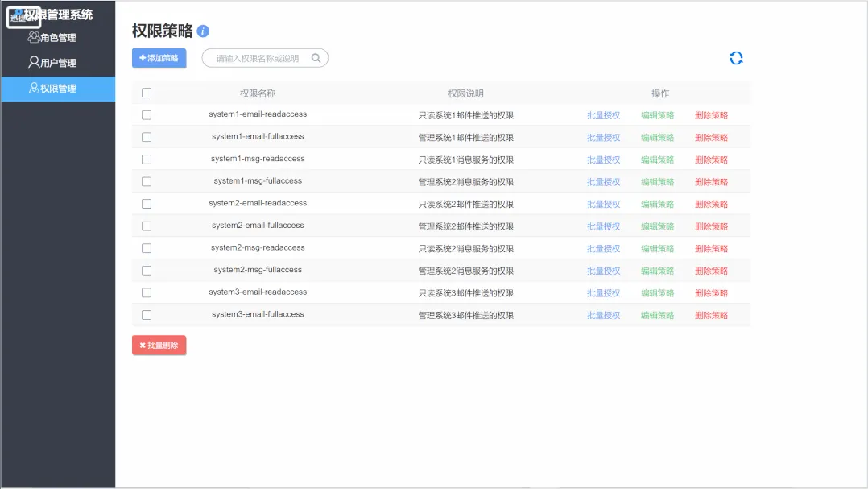
Task: Click the logo icon at the sidebar top
Action: click(x=24, y=17)
